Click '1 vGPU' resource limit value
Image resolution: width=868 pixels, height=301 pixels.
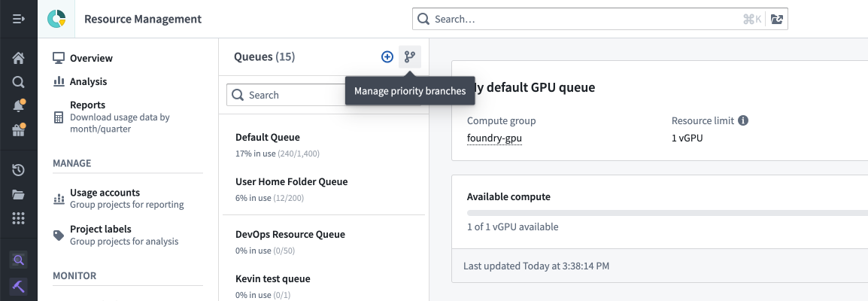point(687,138)
